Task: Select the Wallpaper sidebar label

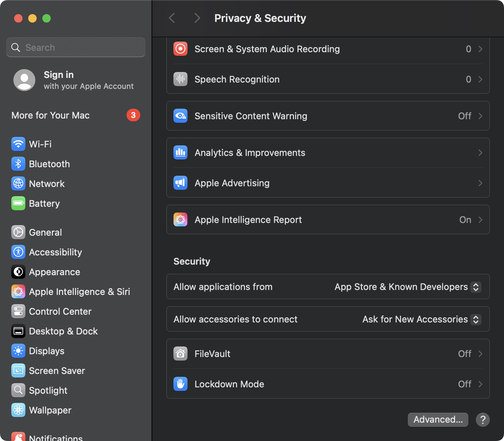Action: point(50,410)
